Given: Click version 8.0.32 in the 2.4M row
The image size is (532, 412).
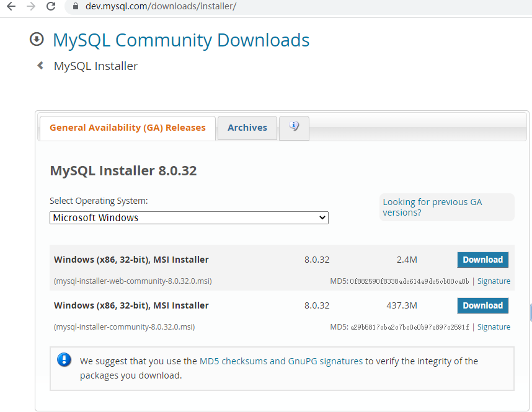Looking at the screenshot, I should coord(317,260).
